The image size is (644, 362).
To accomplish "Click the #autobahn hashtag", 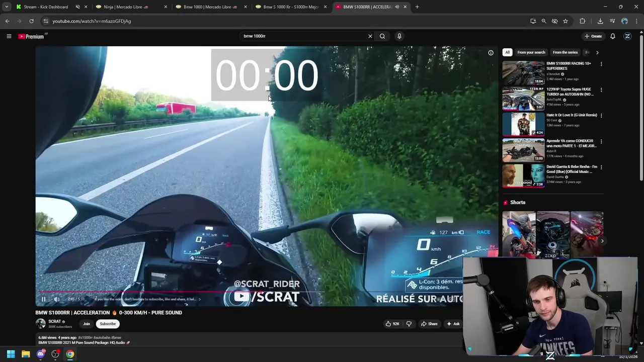I will (102, 338).
